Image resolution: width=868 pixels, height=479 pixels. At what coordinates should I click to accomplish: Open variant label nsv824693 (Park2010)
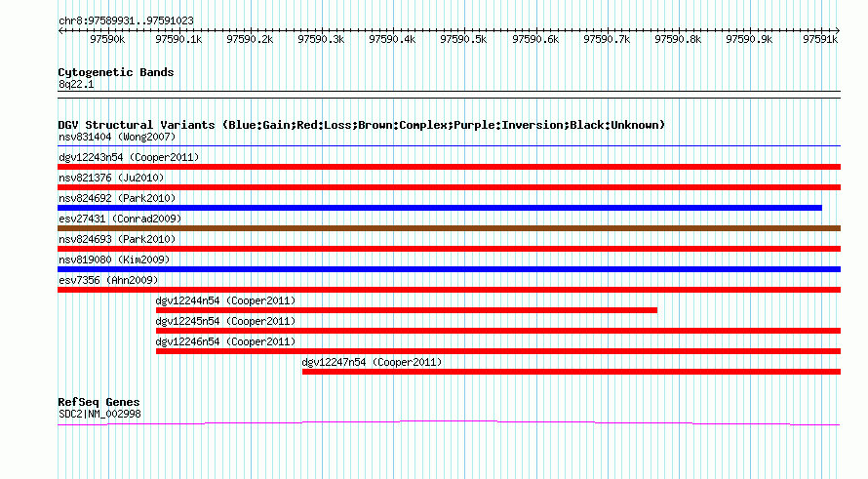coord(117,239)
